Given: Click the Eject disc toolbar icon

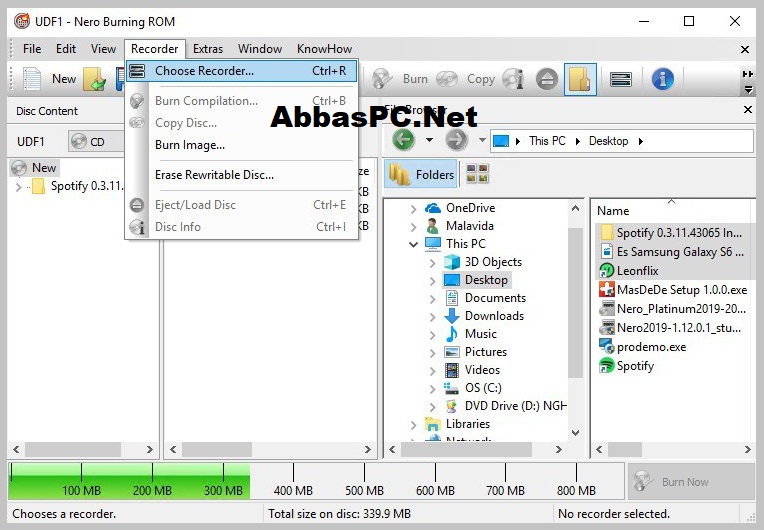Looking at the screenshot, I should click(x=547, y=79).
